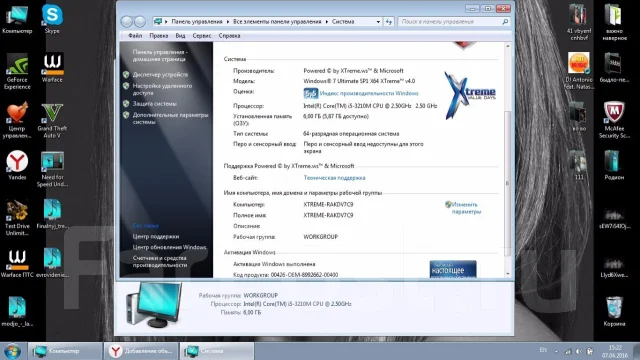Open Test Drive Unlimit... shortcut
Screen dimensions: 640x360
click(17, 218)
